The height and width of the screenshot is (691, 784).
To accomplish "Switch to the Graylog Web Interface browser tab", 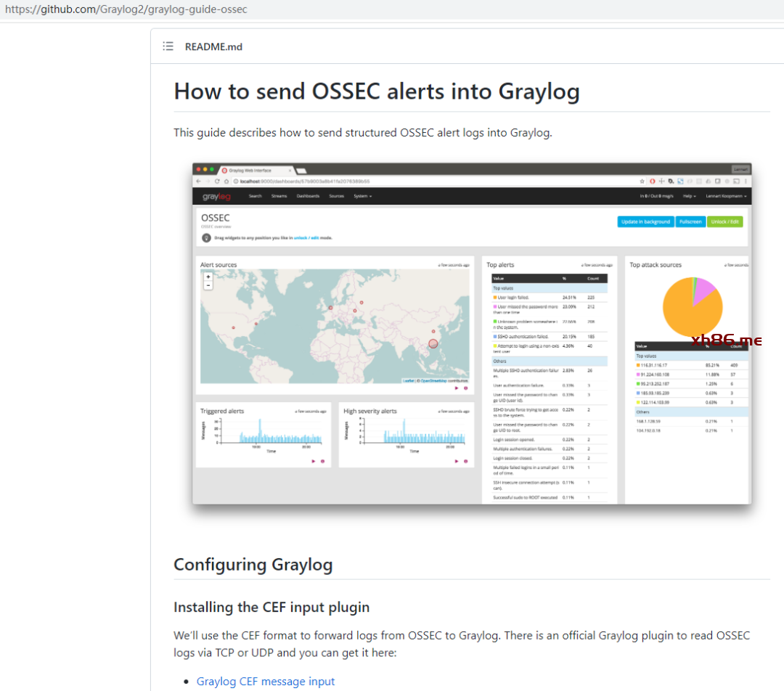I will coord(254,170).
